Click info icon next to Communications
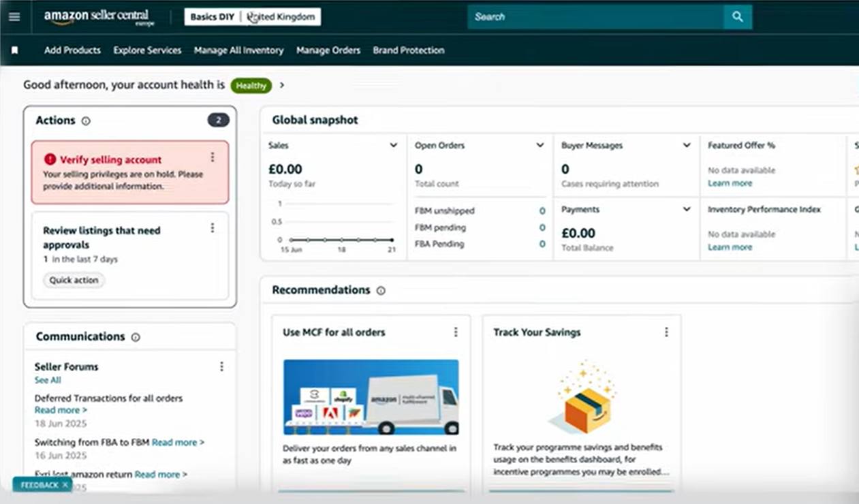The image size is (859, 504). pyautogui.click(x=136, y=337)
